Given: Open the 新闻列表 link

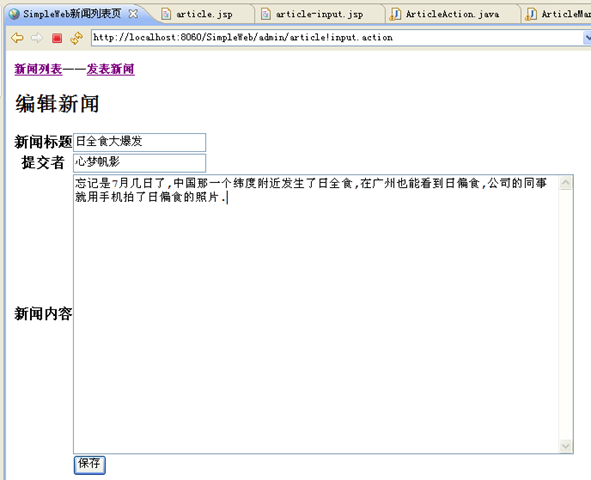Looking at the screenshot, I should [38, 69].
